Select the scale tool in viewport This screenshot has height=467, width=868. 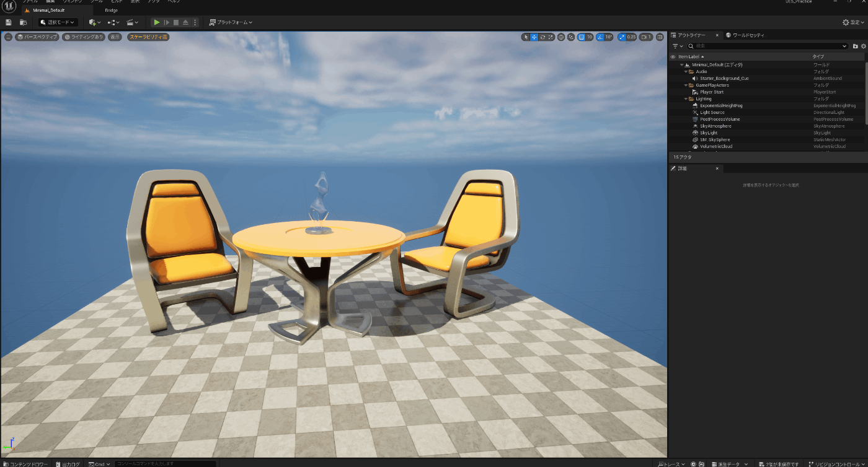(x=551, y=37)
